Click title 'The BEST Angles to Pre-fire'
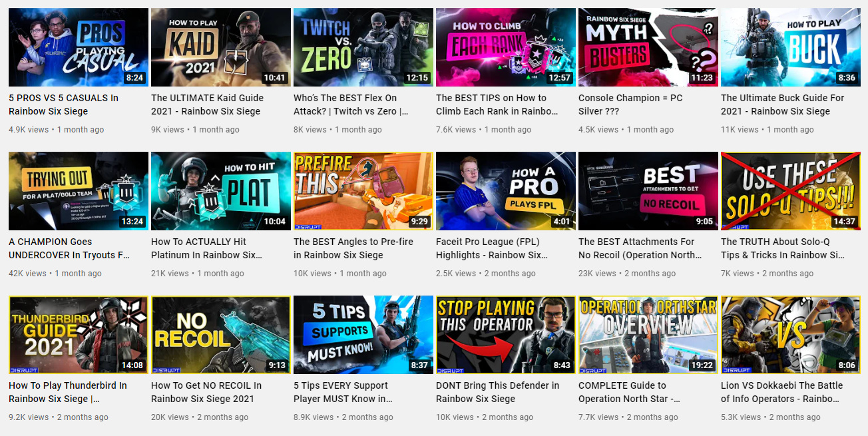This screenshot has width=868, height=436. point(353,248)
